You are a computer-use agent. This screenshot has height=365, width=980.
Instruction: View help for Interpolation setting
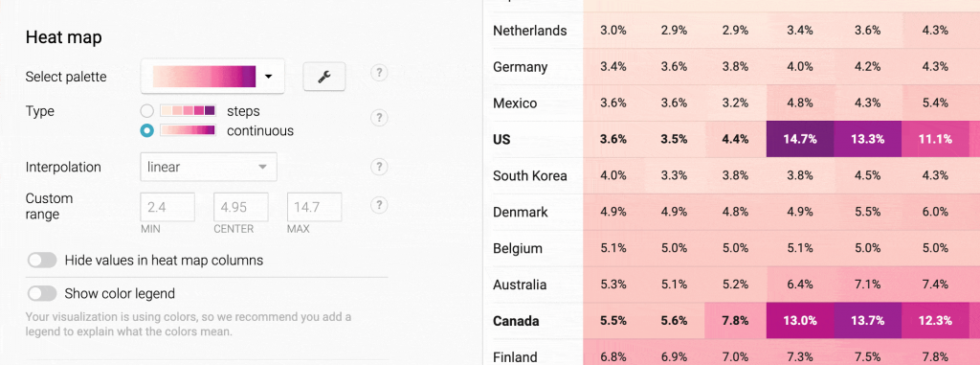(x=379, y=167)
